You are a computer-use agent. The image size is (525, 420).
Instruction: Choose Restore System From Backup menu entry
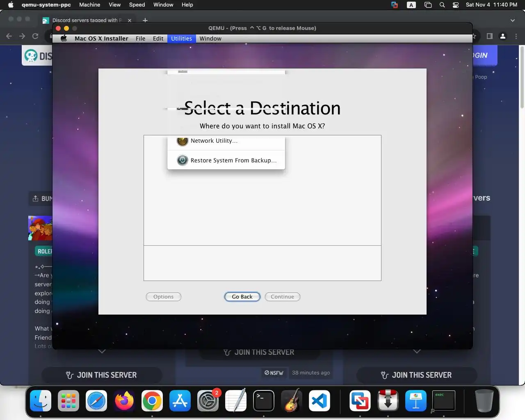pyautogui.click(x=226, y=160)
